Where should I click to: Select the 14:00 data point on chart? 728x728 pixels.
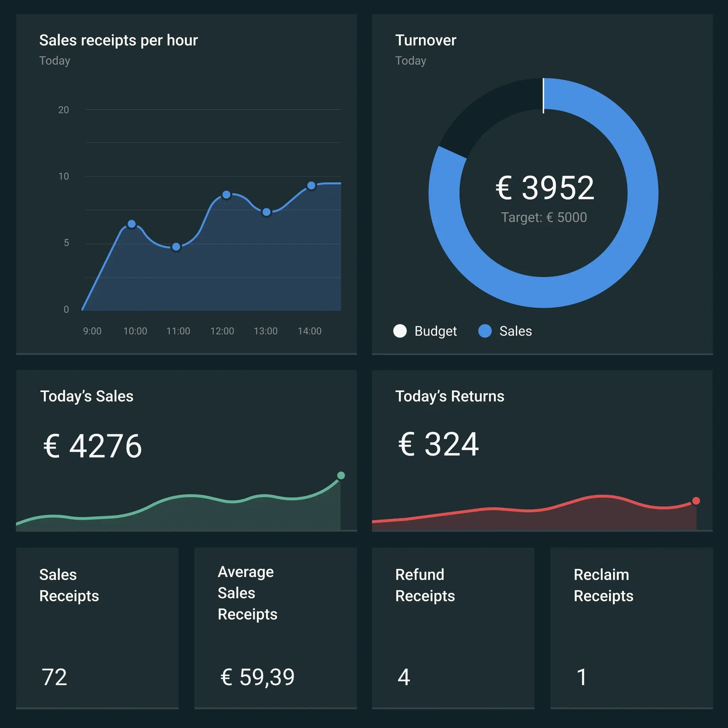[311, 186]
